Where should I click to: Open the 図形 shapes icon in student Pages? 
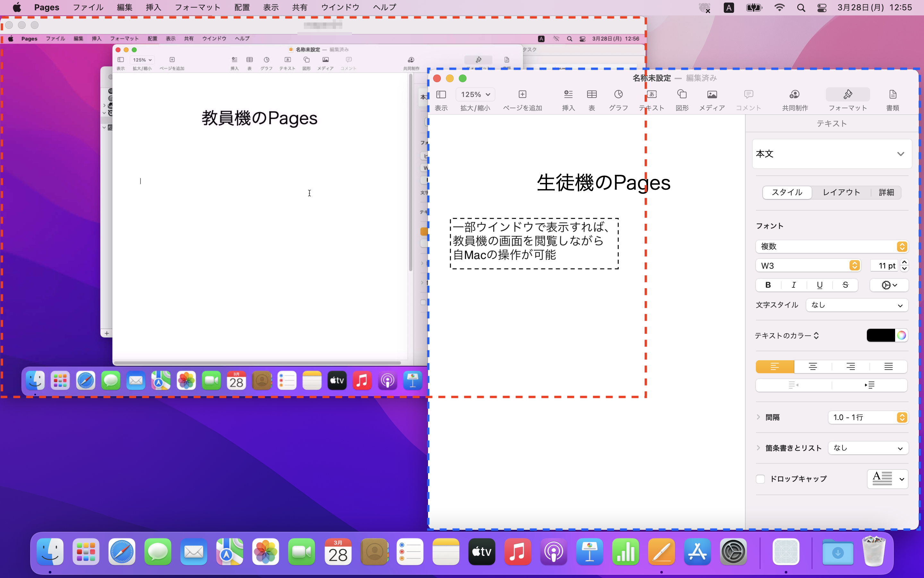coord(682,94)
